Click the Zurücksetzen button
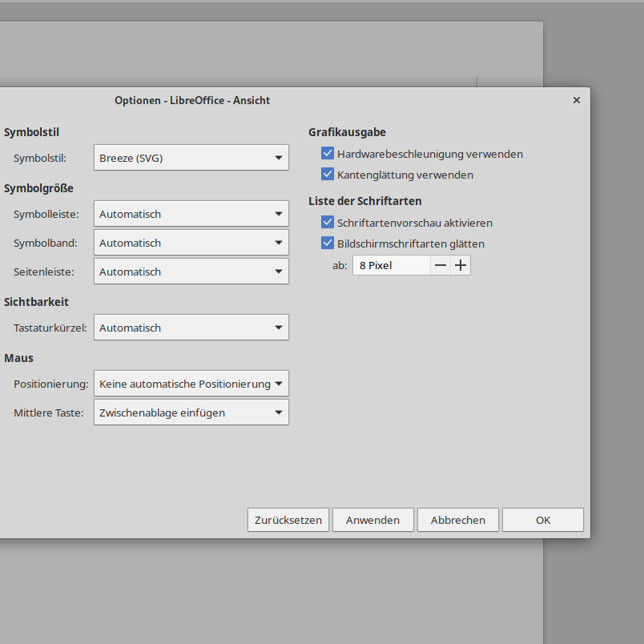The width and height of the screenshot is (644, 644). (x=288, y=520)
